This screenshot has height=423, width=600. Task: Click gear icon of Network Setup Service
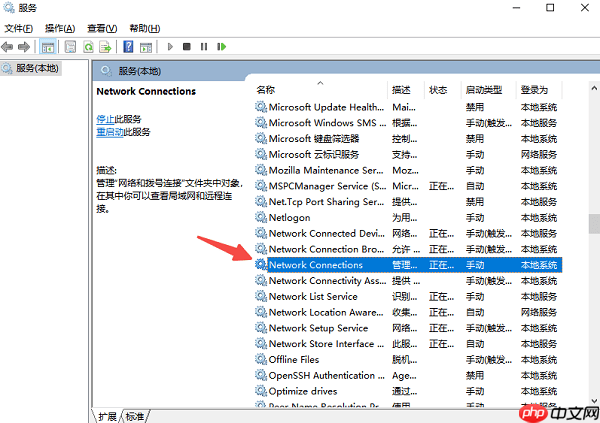(x=261, y=328)
